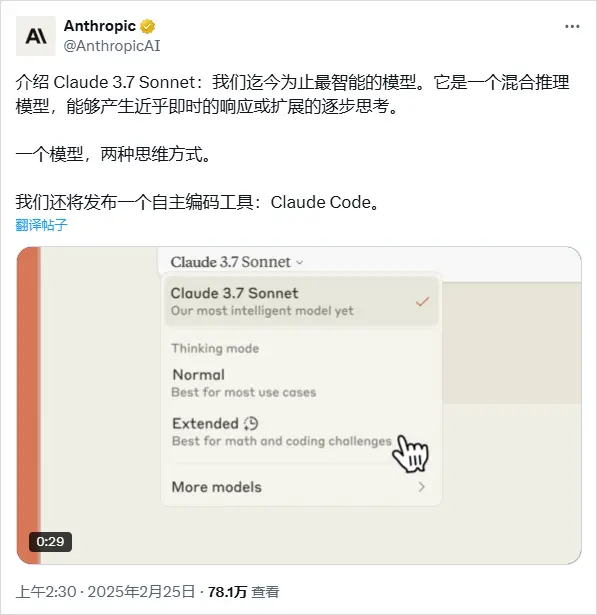Click the 翻译帖子 translate post link
This screenshot has width=597, height=615.
[x=42, y=225]
